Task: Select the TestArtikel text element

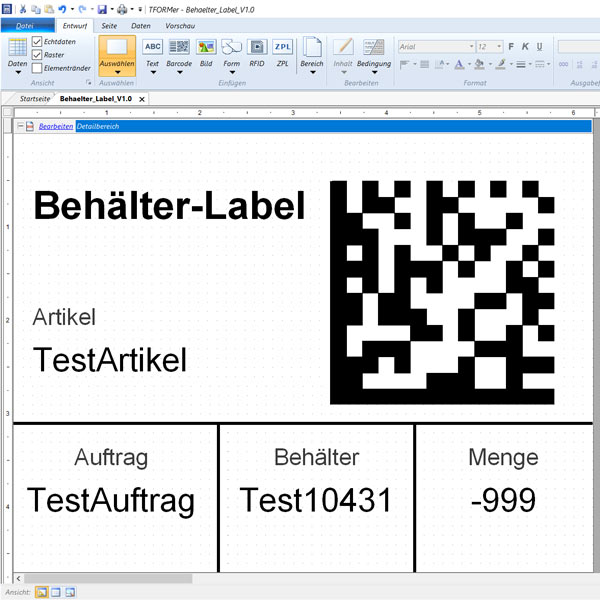Action: click(110, 360)
